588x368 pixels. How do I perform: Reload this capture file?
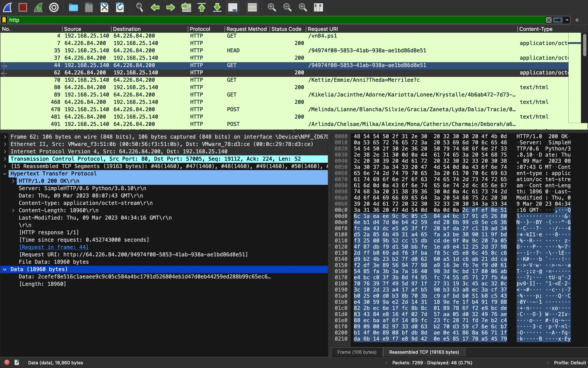[x=120, y=7]
